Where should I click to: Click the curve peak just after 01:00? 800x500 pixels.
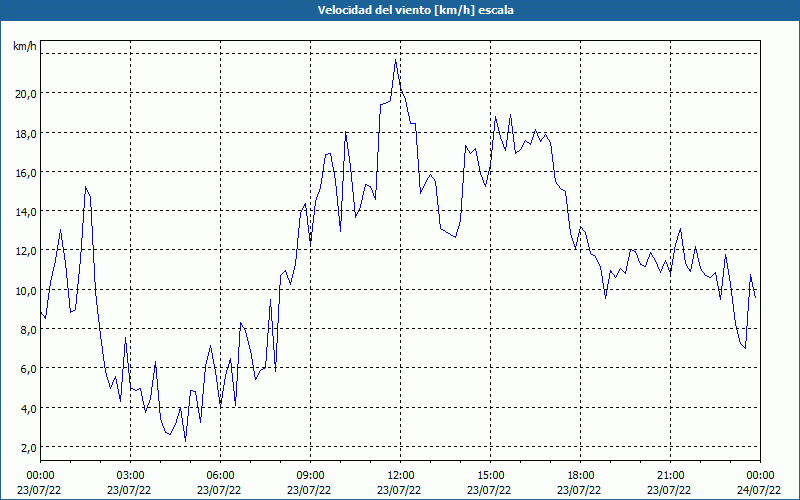[x=85, y=187]
